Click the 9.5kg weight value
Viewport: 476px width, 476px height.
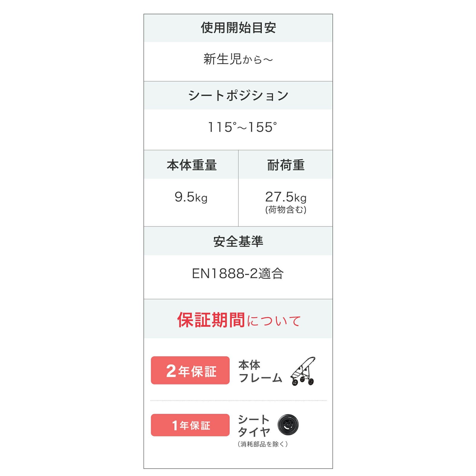[191, 197]
